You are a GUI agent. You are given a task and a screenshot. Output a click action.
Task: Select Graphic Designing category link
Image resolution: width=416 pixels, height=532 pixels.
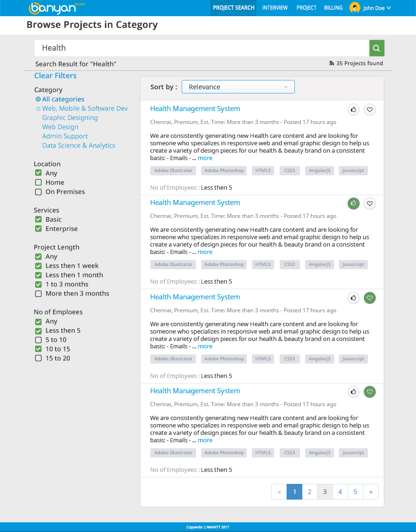(70, 118)
